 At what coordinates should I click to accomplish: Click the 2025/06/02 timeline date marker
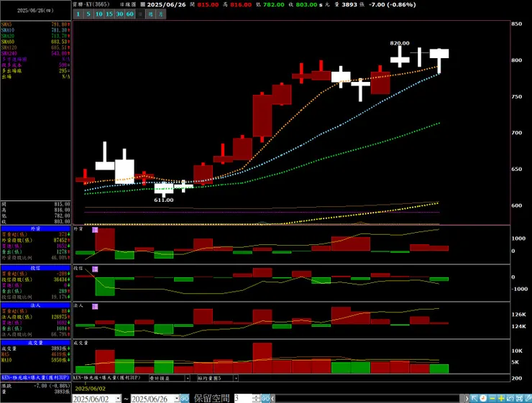[x=91, y=389]
